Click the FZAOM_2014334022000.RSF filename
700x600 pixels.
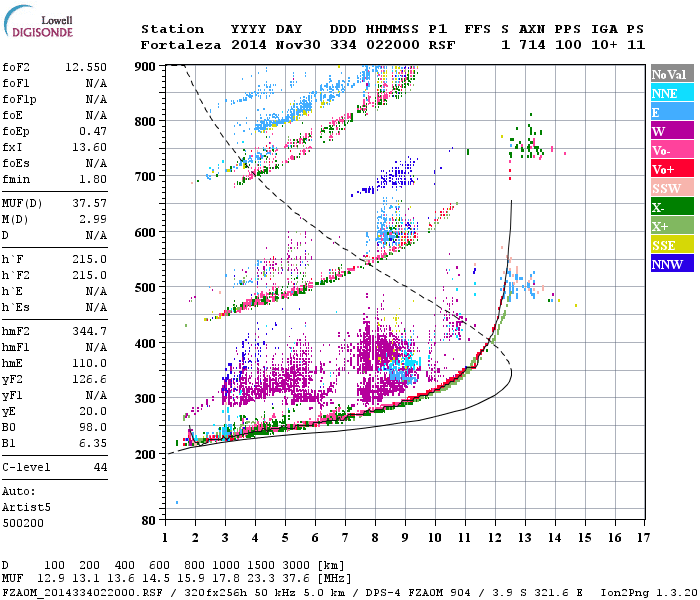[82, 593]
